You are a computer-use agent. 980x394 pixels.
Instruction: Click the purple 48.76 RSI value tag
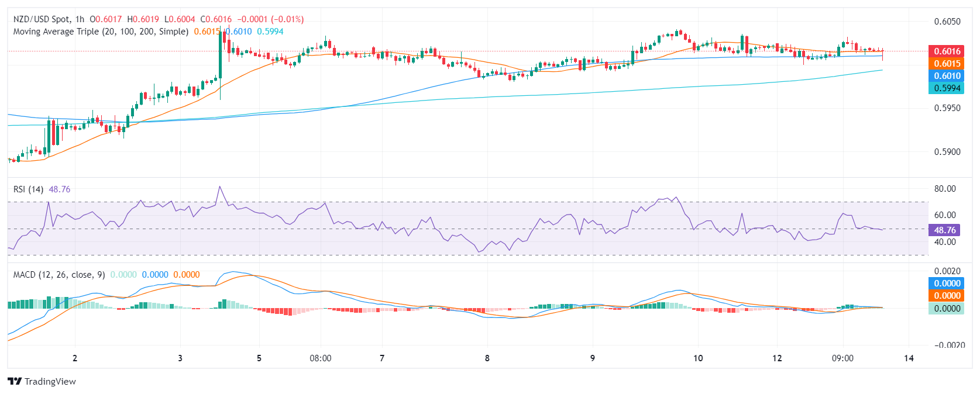point(944,230)
